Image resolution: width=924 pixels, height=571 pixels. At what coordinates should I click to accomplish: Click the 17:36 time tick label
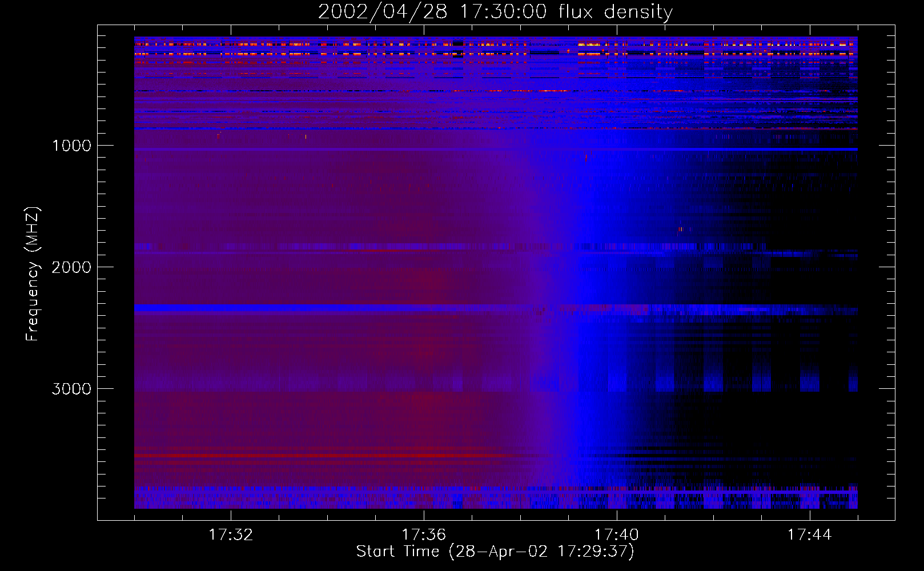(x=424, y=535)
